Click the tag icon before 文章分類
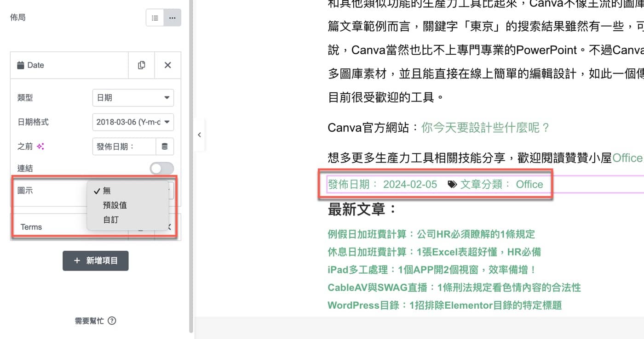The width and height of the screenshot is (644, 339). [x=453, y=184]
